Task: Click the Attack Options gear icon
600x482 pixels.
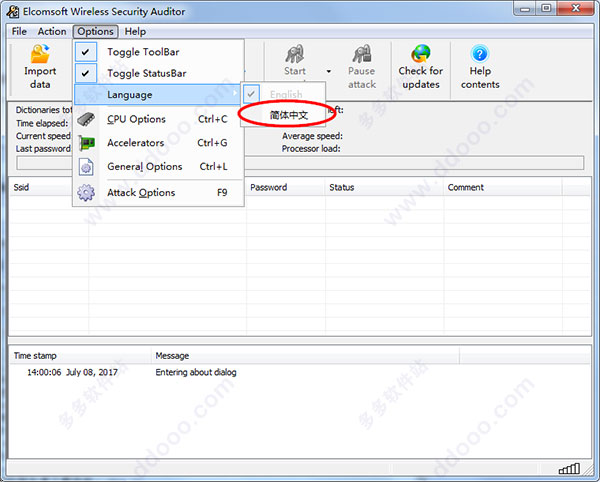Action: click(86, 192)
